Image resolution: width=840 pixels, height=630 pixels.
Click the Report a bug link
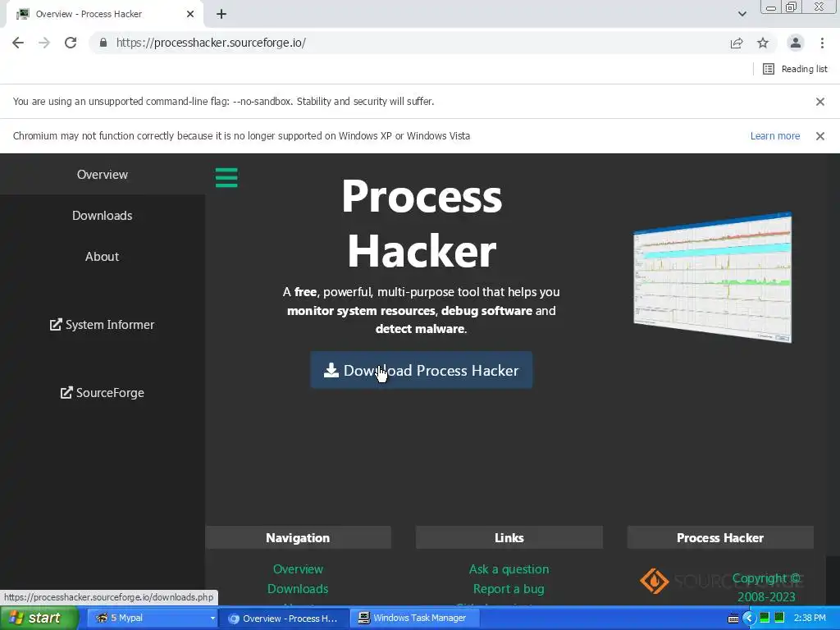509,589
